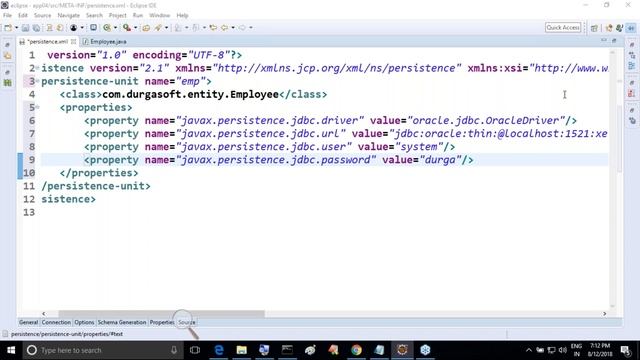640x360 pixels.
Task: Open the Source page tab
Action: tap(187, 322)
